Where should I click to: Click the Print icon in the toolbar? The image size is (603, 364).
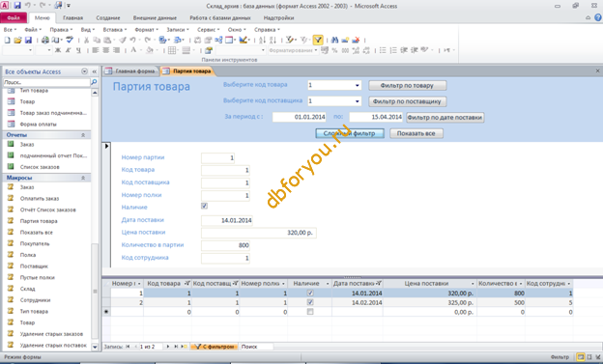pyautogui.click(x=45, y=40)
